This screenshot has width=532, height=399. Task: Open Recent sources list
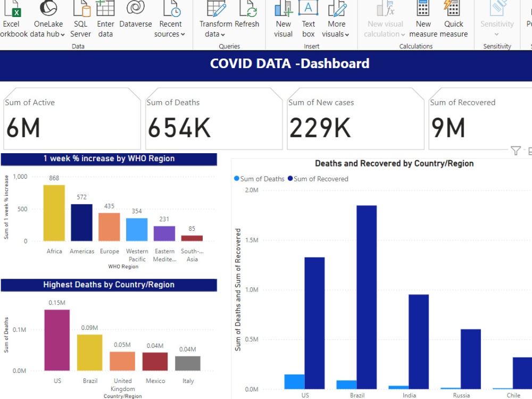(x=170, y=19)
